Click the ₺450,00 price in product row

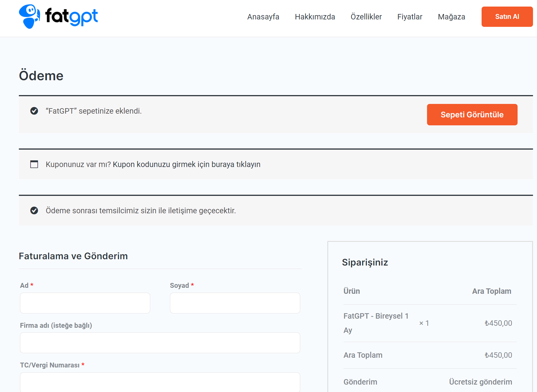[x=498, y=323]
